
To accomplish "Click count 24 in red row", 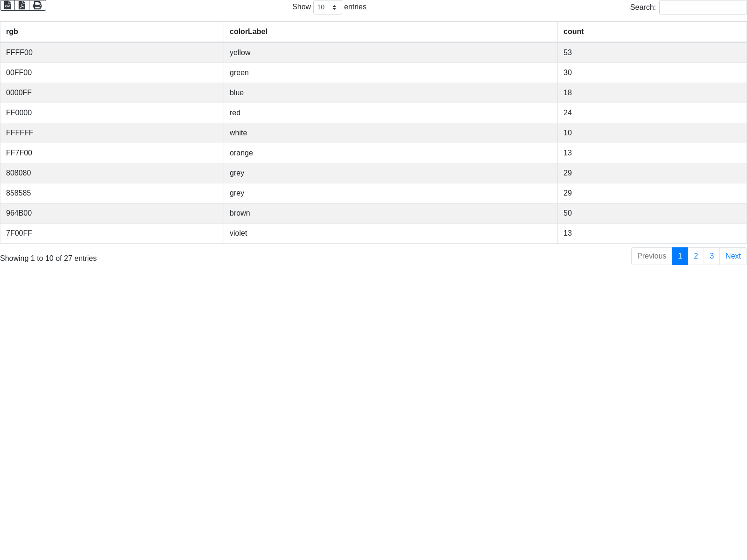I will point(568,113).
